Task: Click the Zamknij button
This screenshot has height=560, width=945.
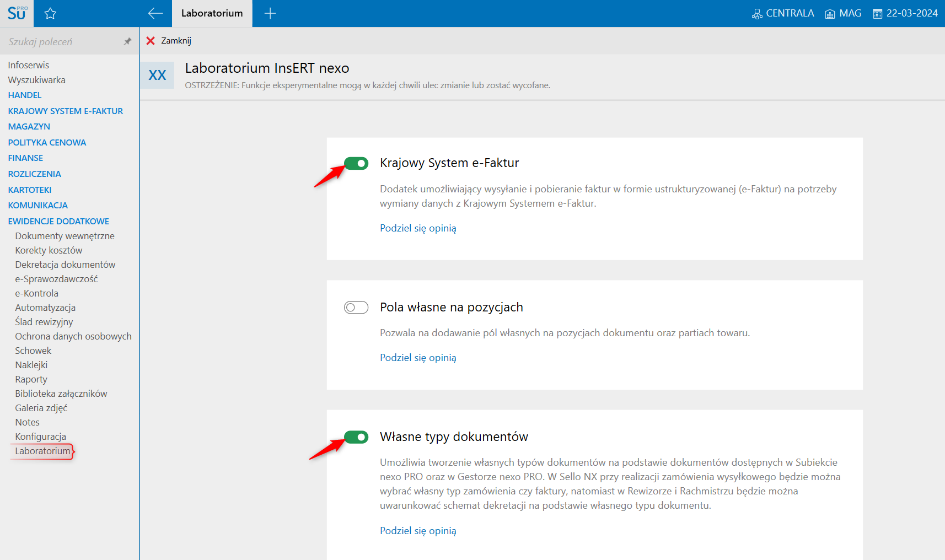Action: 169,41
